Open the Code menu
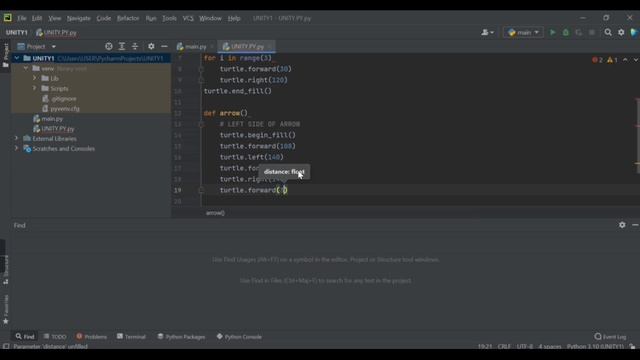 pyautogui.click(x=104, y=18)
